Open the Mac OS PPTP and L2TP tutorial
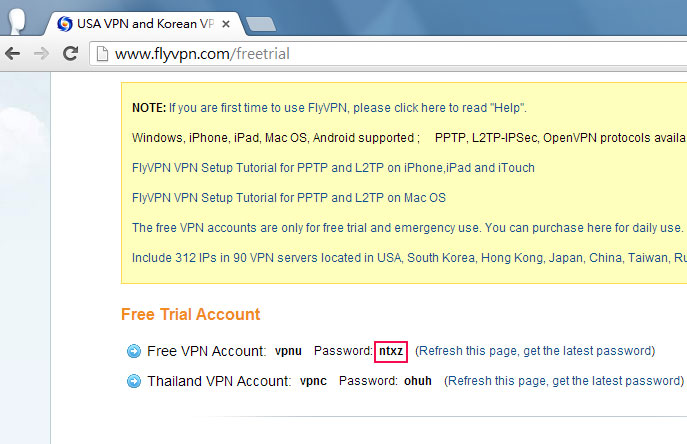This screenshot has height=444, width=687. click(289, 198)
